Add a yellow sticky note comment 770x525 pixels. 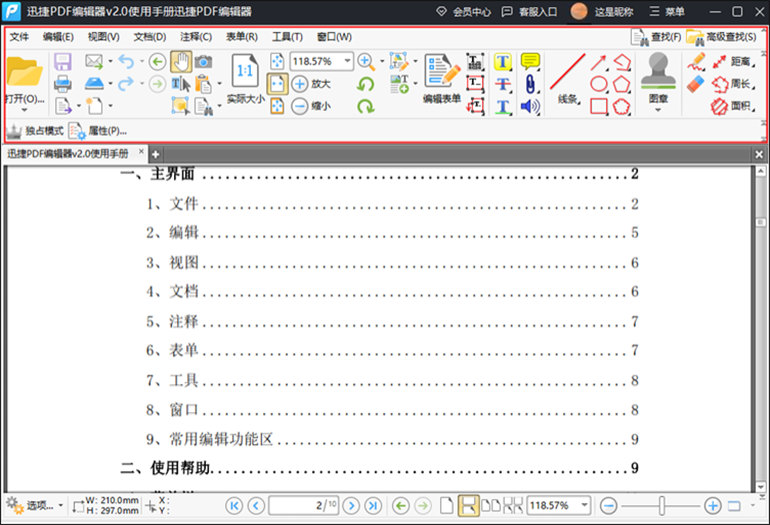click(x=530, y=62)
